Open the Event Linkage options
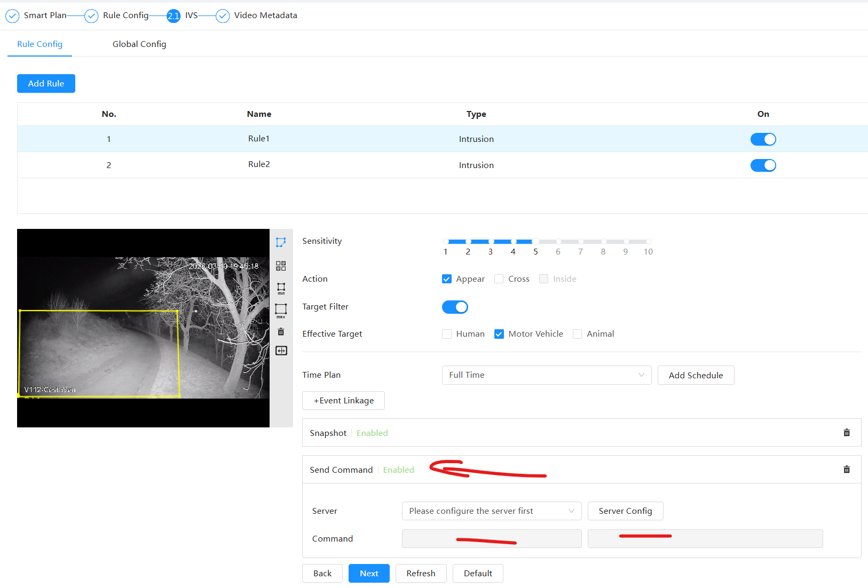The image size is (868, 588). pos(343,401)
